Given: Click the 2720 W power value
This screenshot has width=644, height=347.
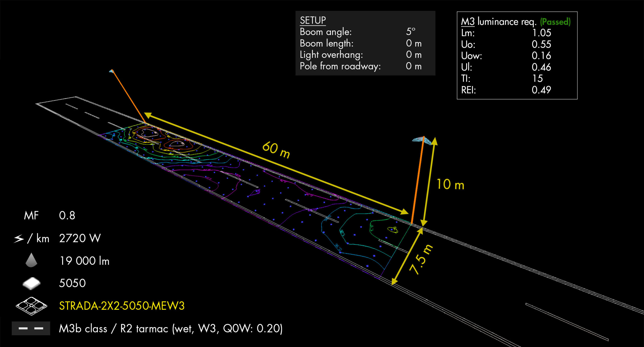Looking at the screenshot, I should point(80,238).
